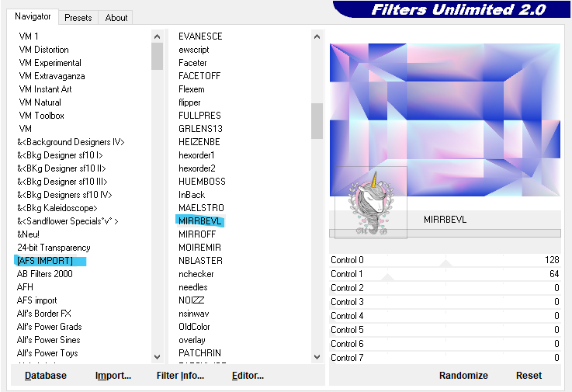Select the Navigator tab
The image size is (572, 392).
tap(33, 16)
